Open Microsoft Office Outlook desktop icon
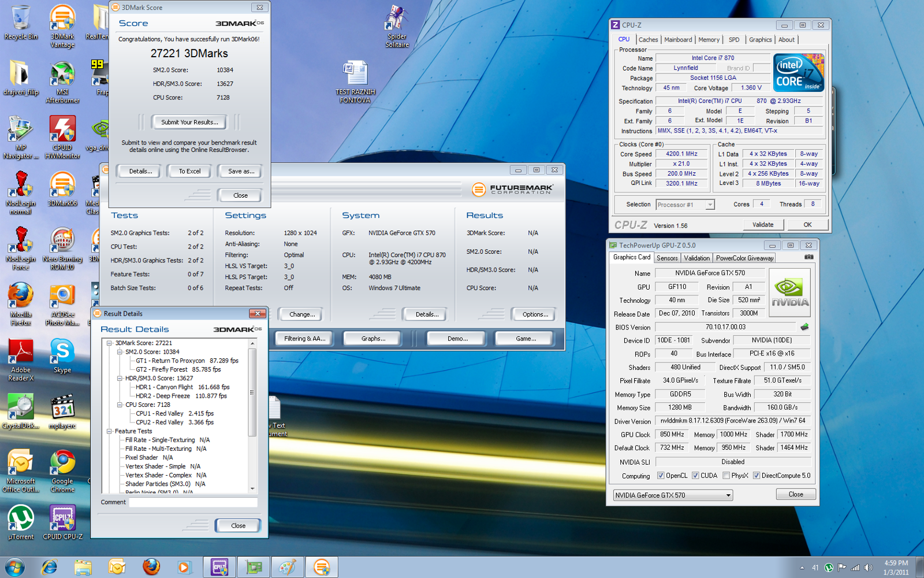 [x=21, y=470]
